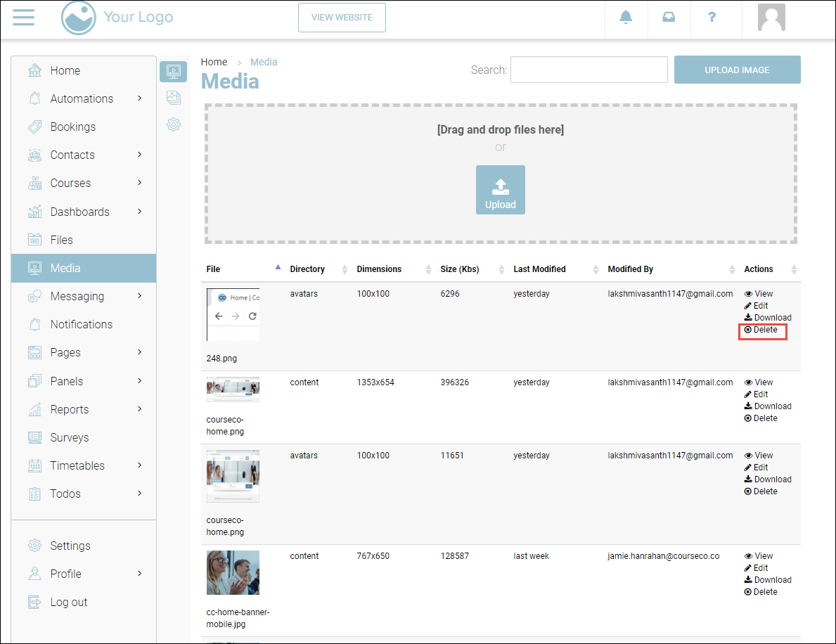Open Files in the sidebar
Screen dimensions: 836x644
(61, 240)
